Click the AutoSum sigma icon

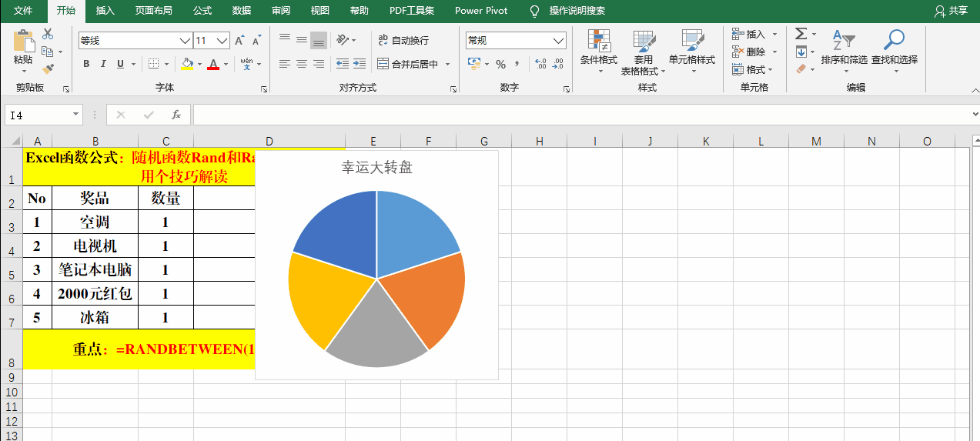pyautogui.click(x=801, y=34)
